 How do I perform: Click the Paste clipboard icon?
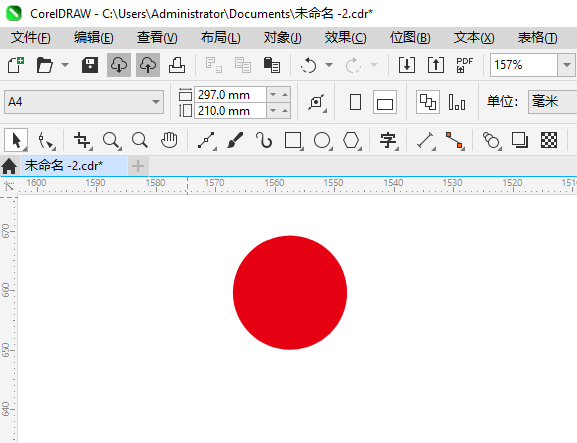pyautogui.click(x=272, y=65)
